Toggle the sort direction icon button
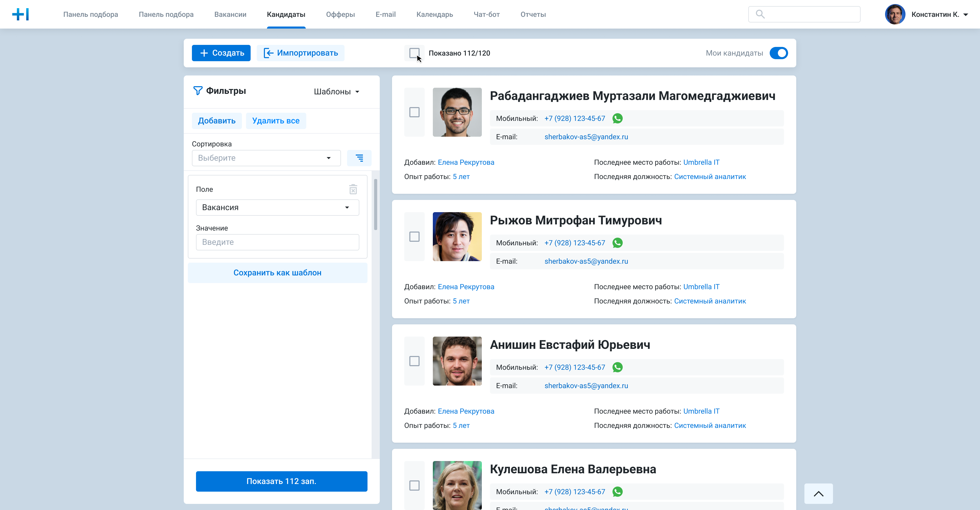 (359, 158)
